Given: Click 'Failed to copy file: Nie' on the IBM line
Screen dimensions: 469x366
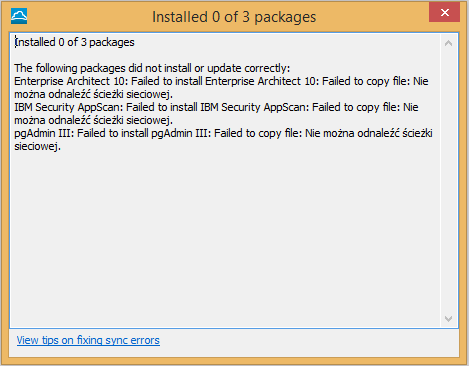Looking at the screenshot, I should click(x=365, y=107).
